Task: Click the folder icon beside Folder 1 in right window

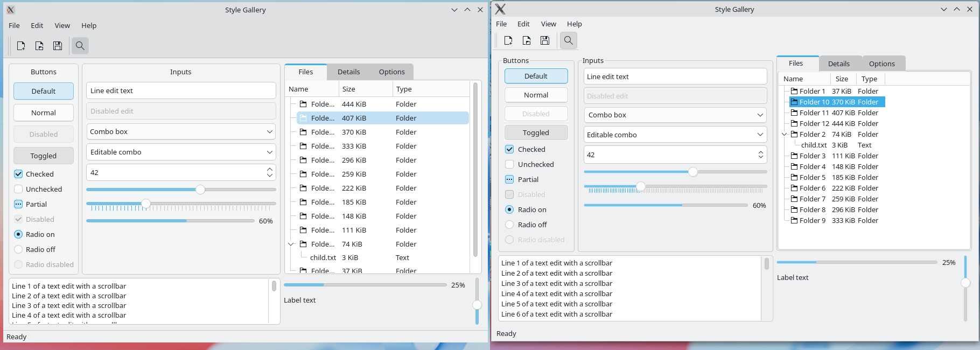Action: click(794, 92)
